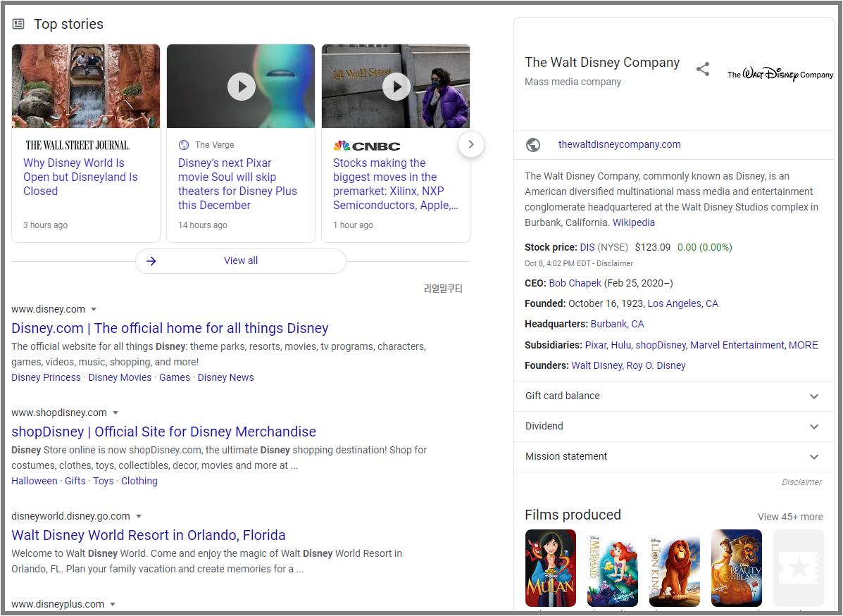
Task: Open dropdown arrow next to www.shopdisney.com
Action: pyautogui.click(x=115, y=413)
